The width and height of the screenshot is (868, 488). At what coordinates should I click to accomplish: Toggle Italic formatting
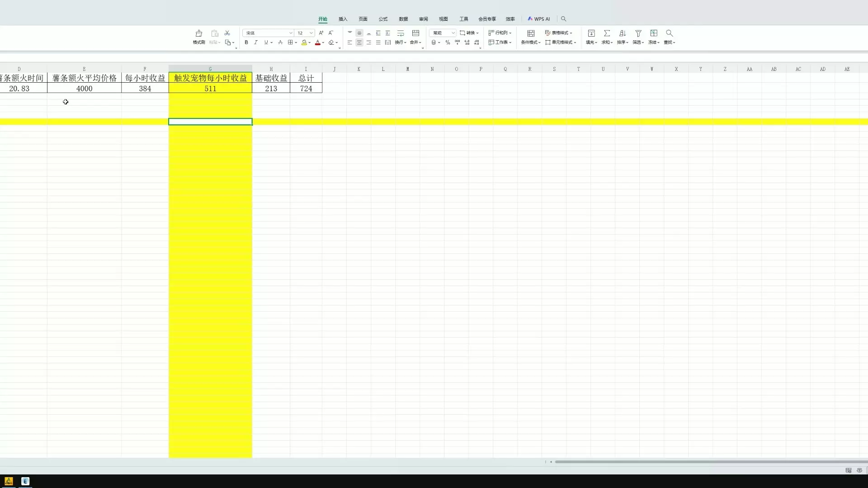tap(256, 42)
